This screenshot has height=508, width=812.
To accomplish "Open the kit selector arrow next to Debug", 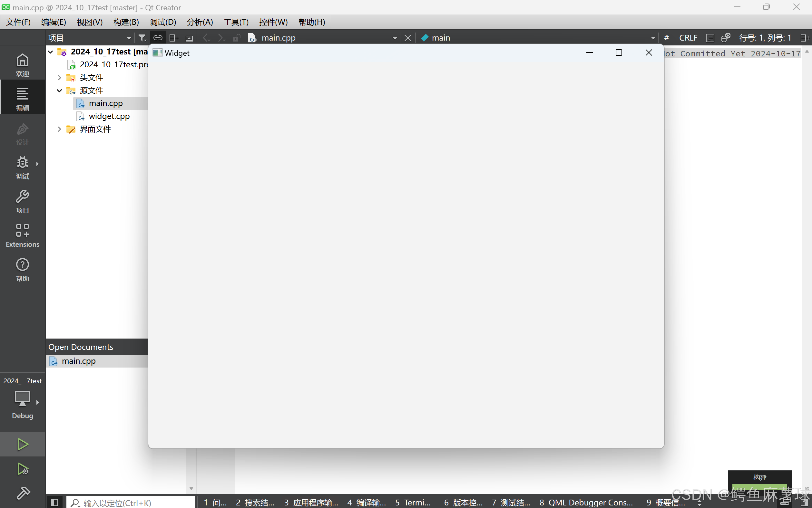I will [37, 402].
